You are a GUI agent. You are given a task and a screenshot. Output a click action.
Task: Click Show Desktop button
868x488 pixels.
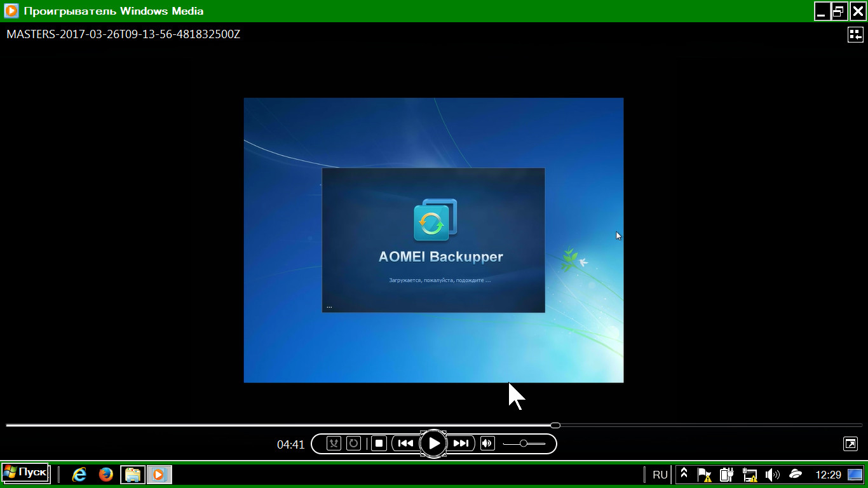(x=855, y=475)
